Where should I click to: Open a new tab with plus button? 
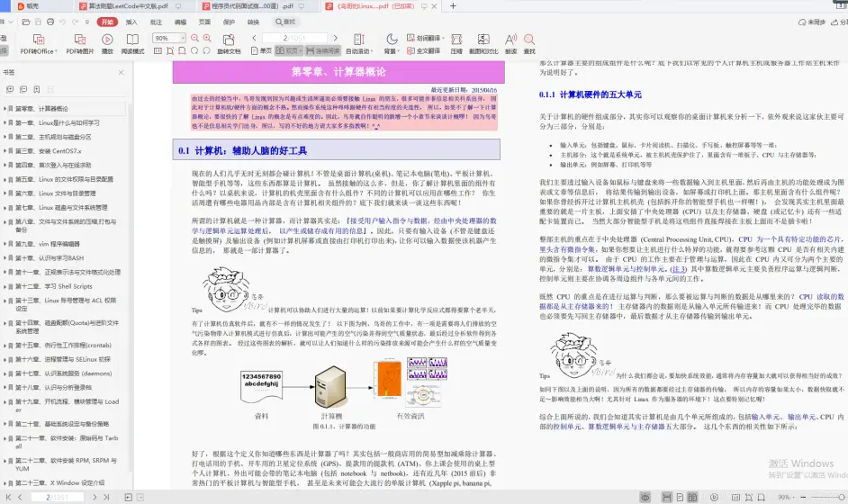[x=453, y=6]
